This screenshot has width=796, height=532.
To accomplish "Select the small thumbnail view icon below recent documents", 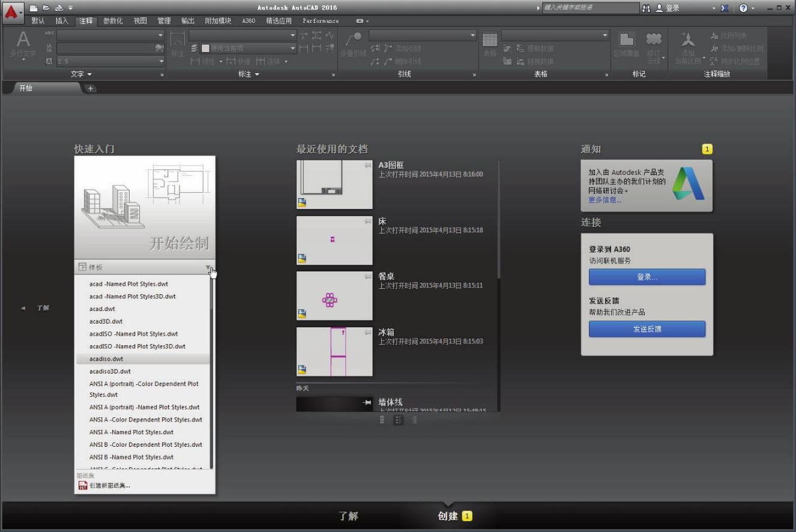I will tap(382, 420).
